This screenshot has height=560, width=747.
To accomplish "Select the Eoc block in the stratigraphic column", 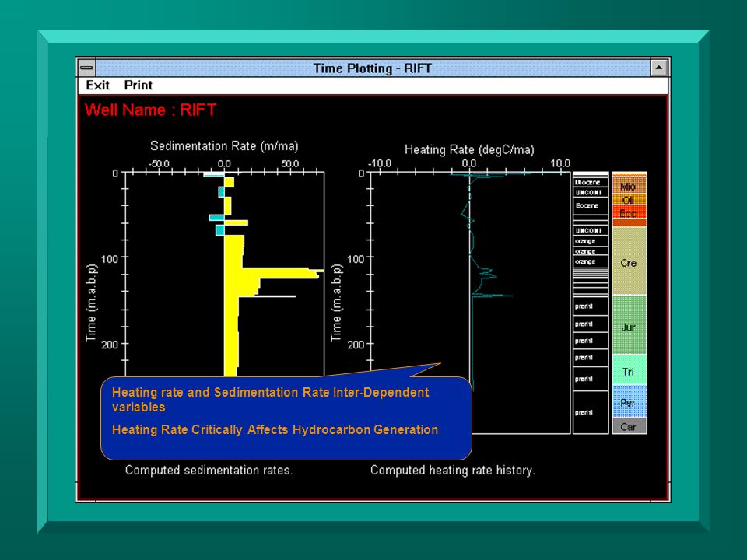I will point(629,212).
